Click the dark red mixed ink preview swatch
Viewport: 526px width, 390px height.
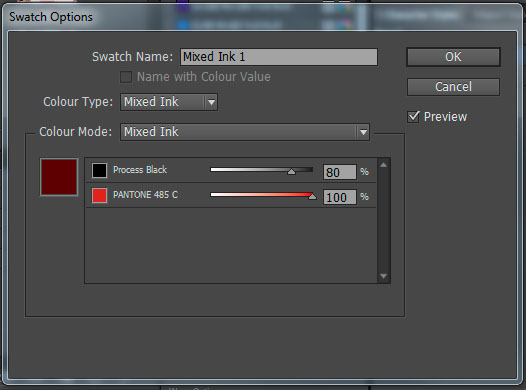[x=59, y=177]
